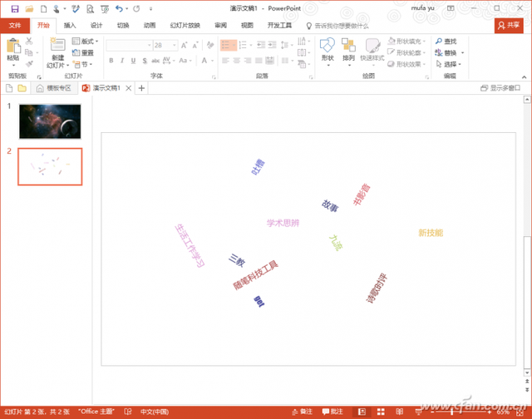Click the Find magnifier icon
The height and width of the screenshot is (419, 532).
pyautogui.click(x=439, y=41)
